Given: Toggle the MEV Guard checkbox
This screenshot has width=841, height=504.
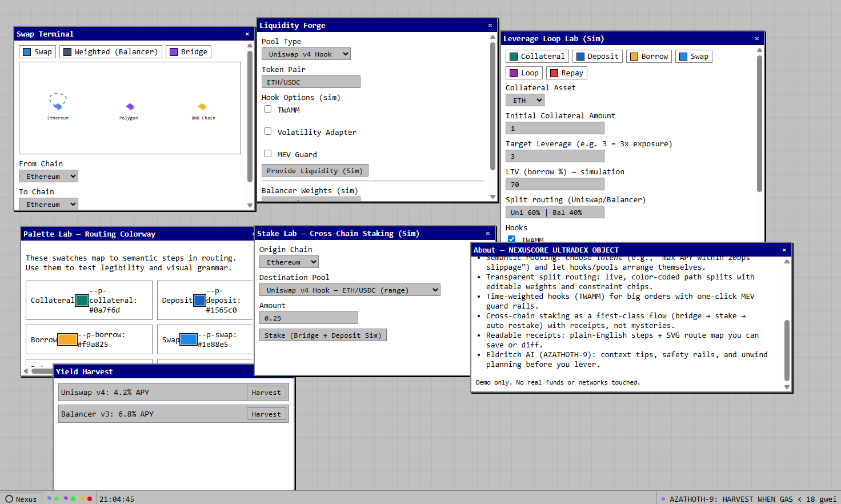Looking at the screenshot, I should pyautogui.click(x=267, y=154).
